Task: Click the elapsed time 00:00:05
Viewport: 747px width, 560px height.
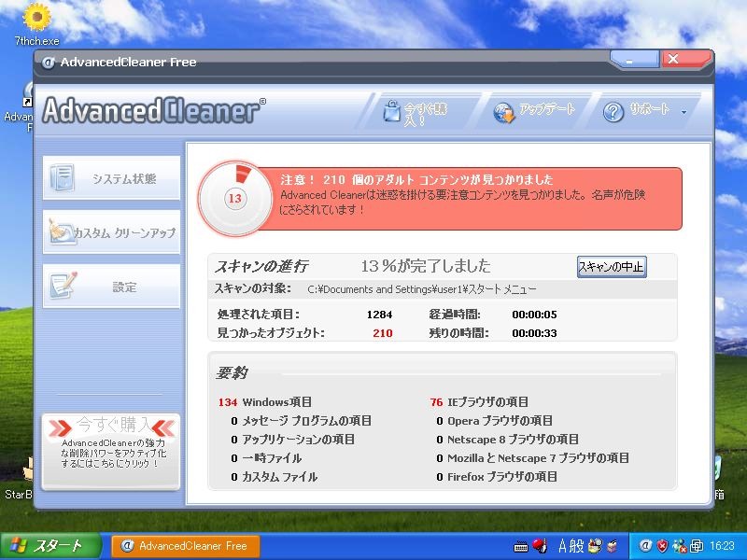Action: 534,315
